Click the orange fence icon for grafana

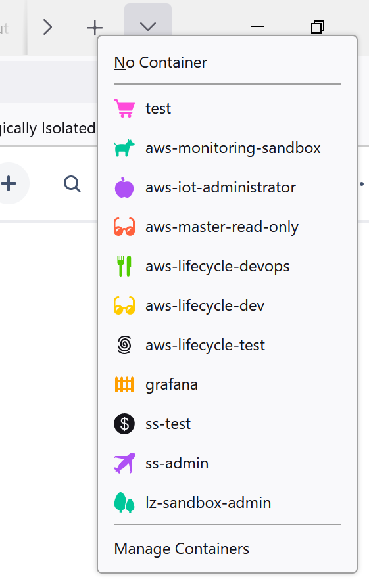[x=124, y=385]
